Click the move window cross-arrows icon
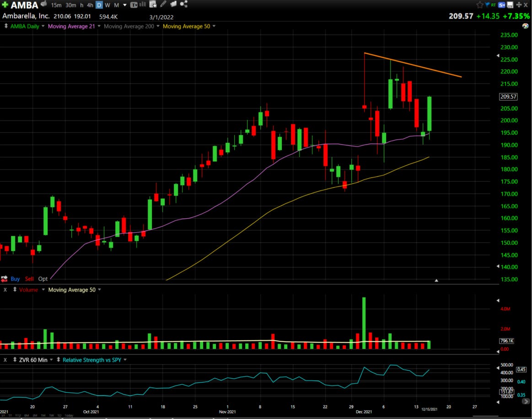Screen dimensions: 532x419 [519, 5]
